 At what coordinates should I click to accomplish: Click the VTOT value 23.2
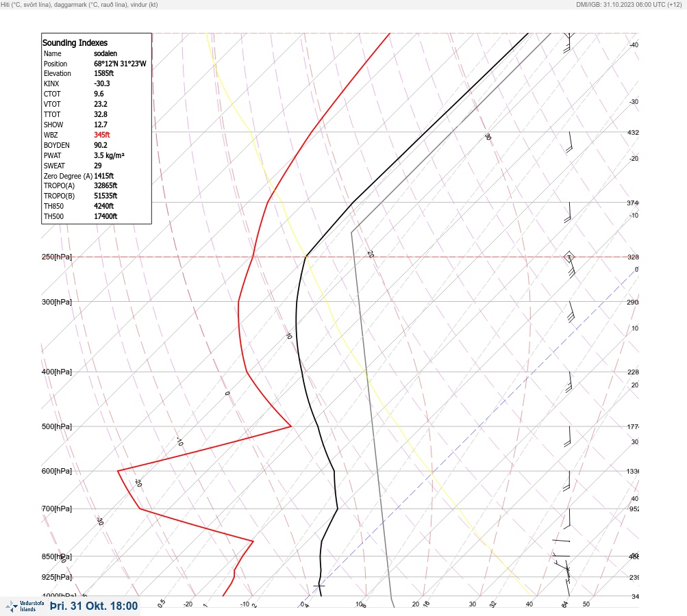(x=101, y=104)
